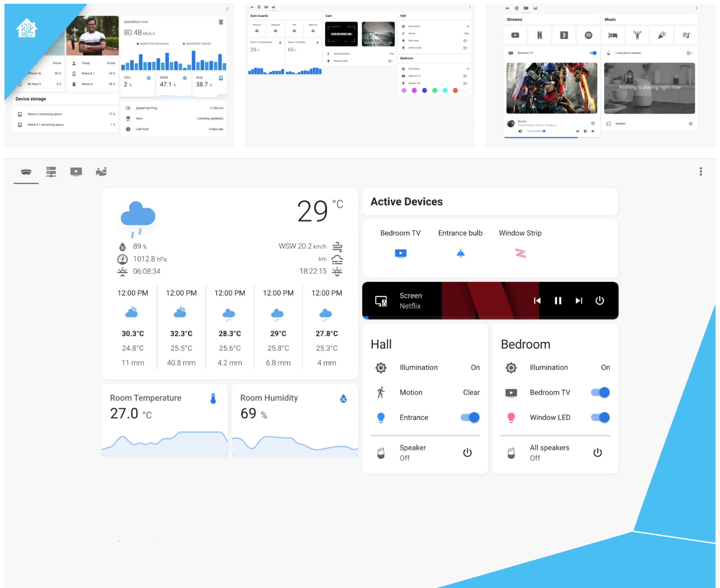Viewport: 720px width, 588px height.
Task: Click the cast screen icon on Netflix player
Action: (381, 301)
